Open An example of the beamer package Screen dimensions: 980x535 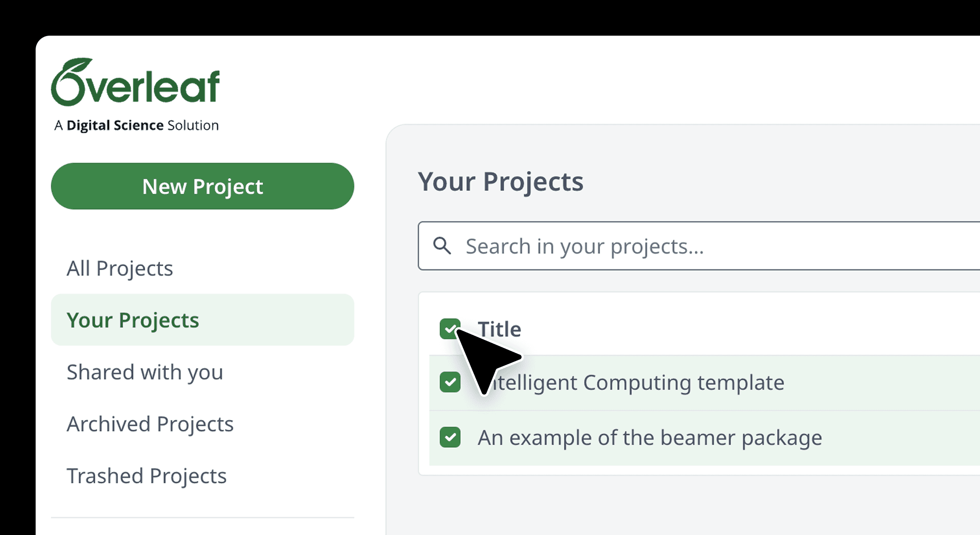650,437
